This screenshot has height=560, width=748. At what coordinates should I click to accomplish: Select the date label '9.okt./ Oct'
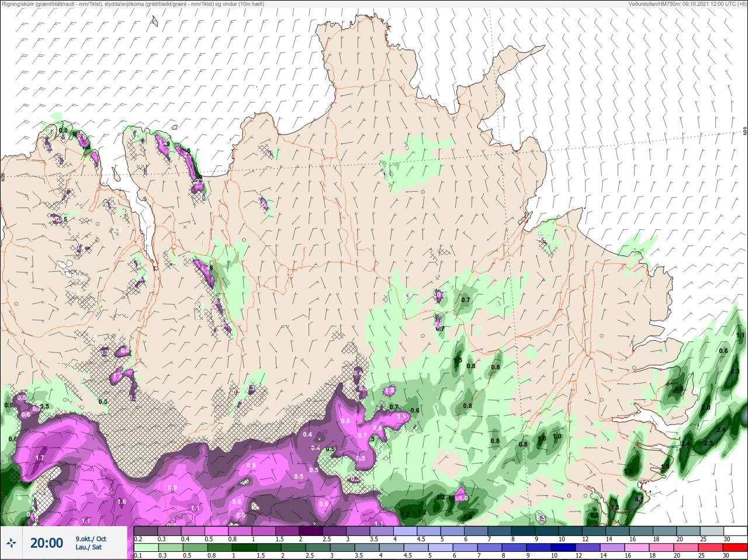(91, 539)
